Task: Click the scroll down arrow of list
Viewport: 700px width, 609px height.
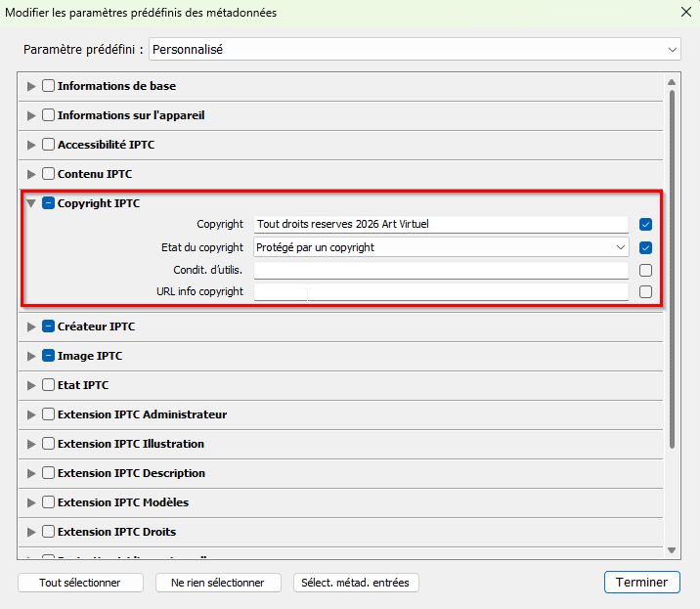Action: [672, 551]
